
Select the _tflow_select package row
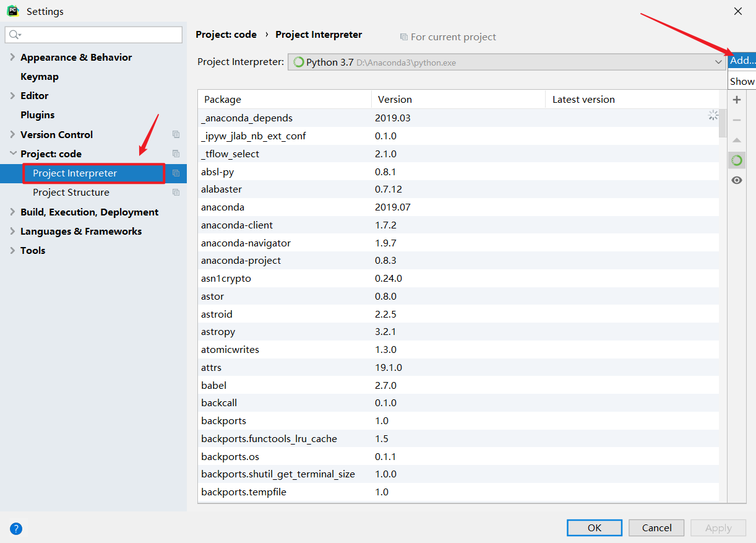(458, 154)
